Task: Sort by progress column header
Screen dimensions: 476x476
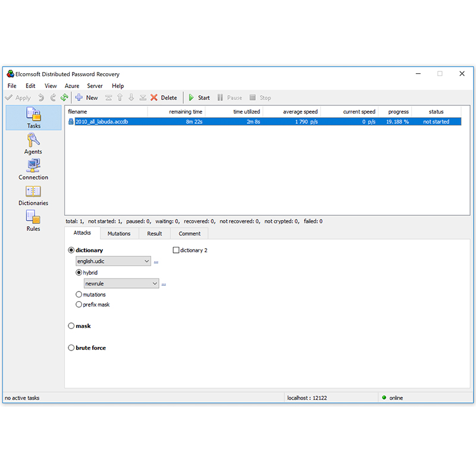Action: (395, 112)
